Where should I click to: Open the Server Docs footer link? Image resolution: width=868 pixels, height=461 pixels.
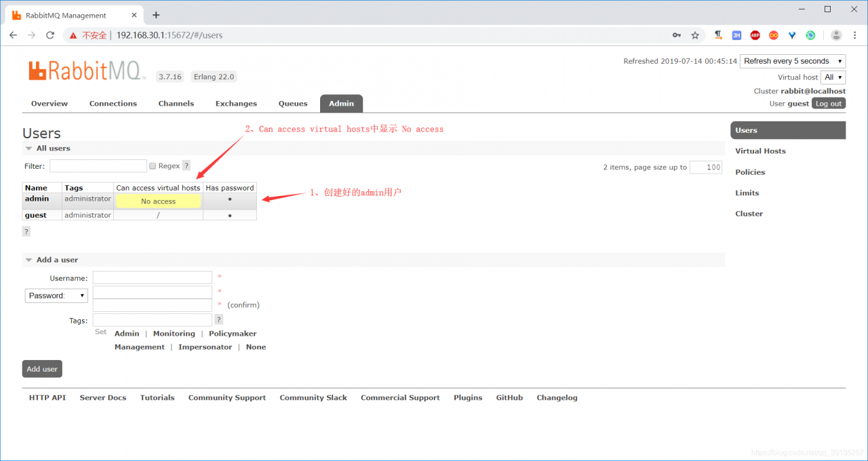point(103,398)
